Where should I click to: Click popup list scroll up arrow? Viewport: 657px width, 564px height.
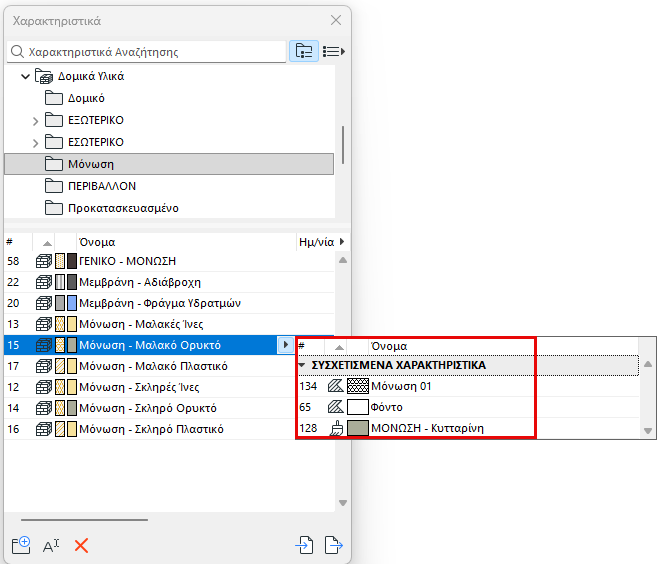pyautogui.click(x=648, y=364)
